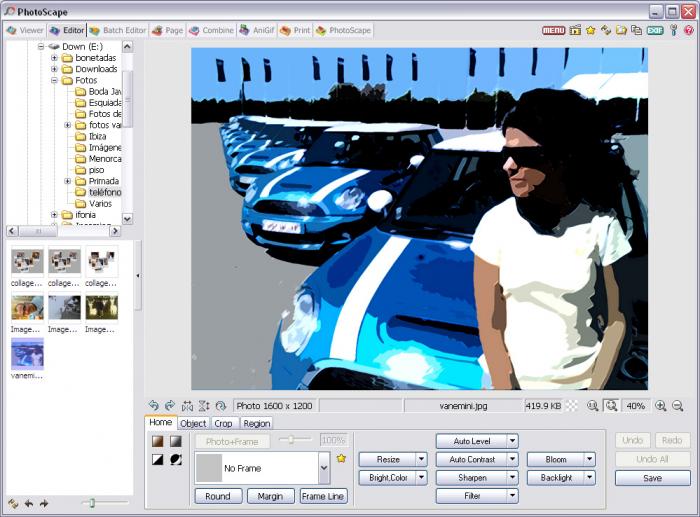Click the Save button
The width and height of the screenshot is (700, 517).
pos(652,478)
